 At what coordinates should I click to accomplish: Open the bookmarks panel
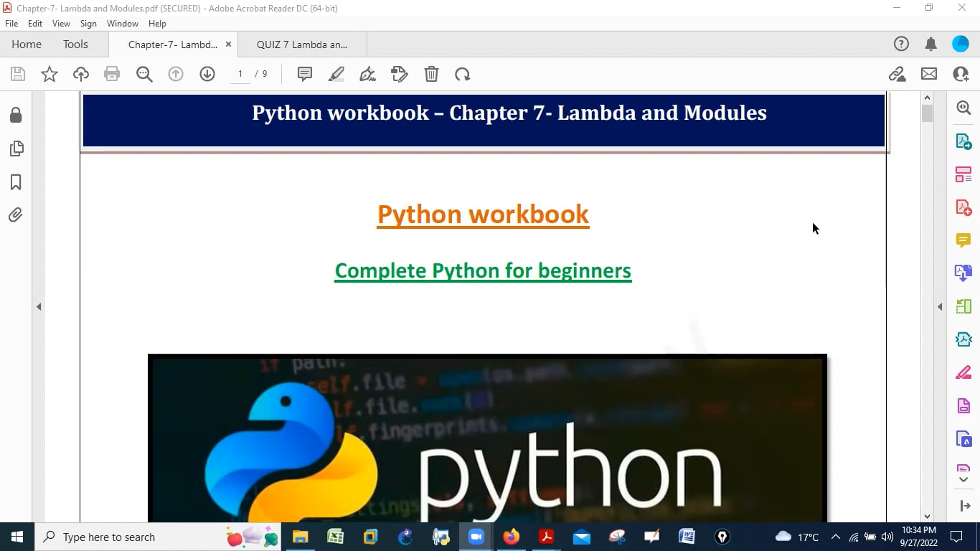point(16,182)
